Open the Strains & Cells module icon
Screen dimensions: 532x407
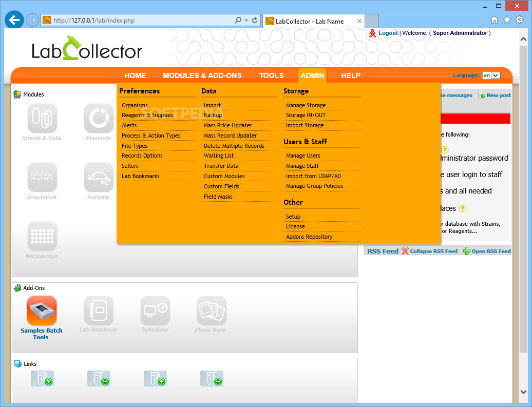[x=42, y=119]
